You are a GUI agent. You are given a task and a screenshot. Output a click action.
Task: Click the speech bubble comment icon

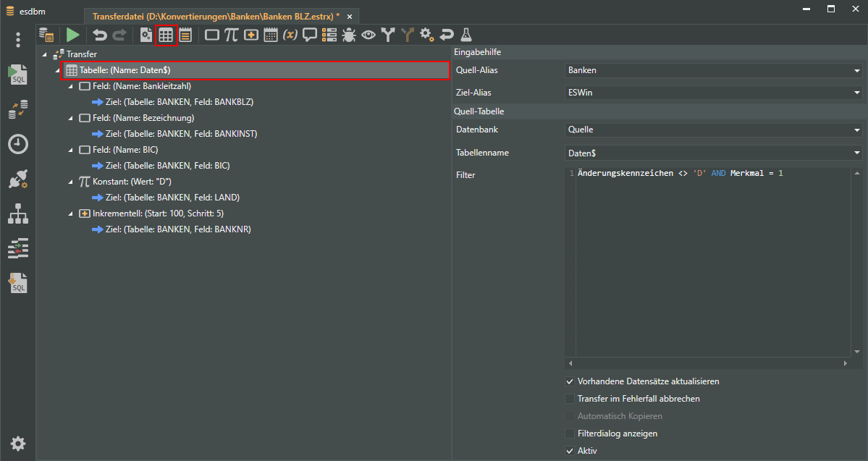310,35
